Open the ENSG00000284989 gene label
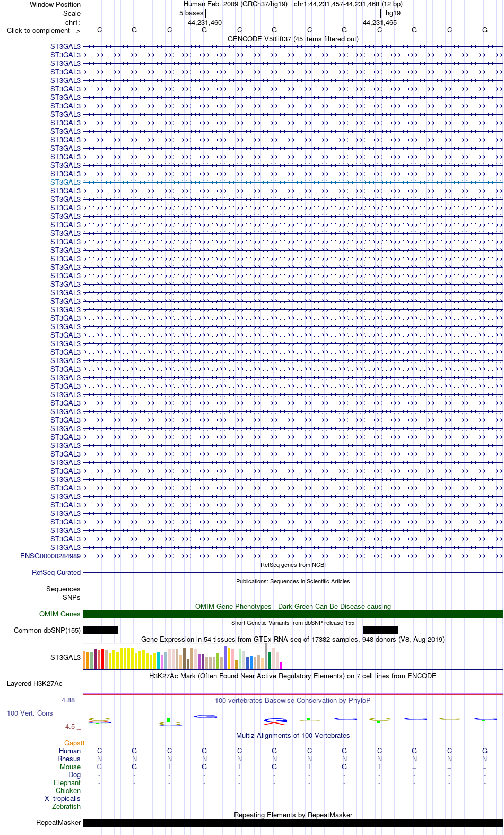The image size is (504, 835). pos(50,556)
